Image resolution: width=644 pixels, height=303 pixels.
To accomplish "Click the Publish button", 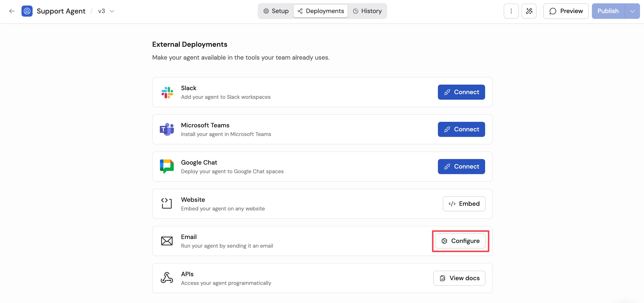I will [x=608, y=11].
